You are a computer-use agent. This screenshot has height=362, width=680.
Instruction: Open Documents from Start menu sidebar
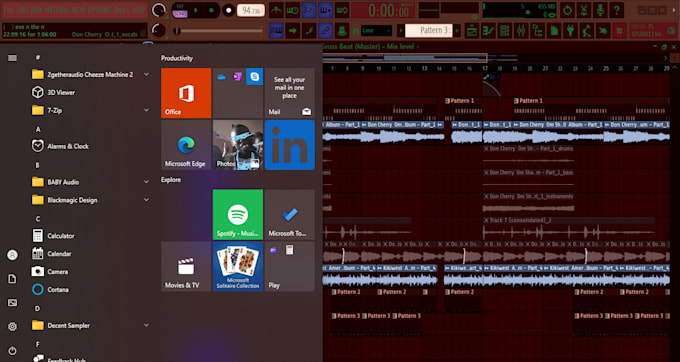12,279
